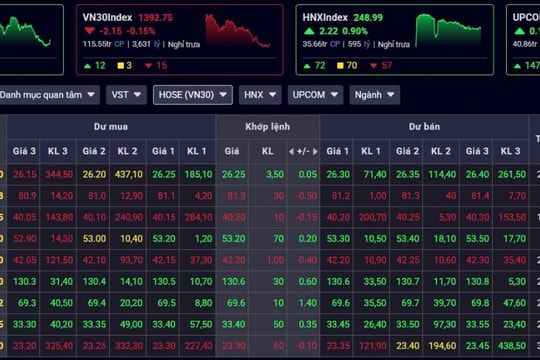Click VN30 decliners red triangle with 15
540x360 pixels.
tap(156, 65)
